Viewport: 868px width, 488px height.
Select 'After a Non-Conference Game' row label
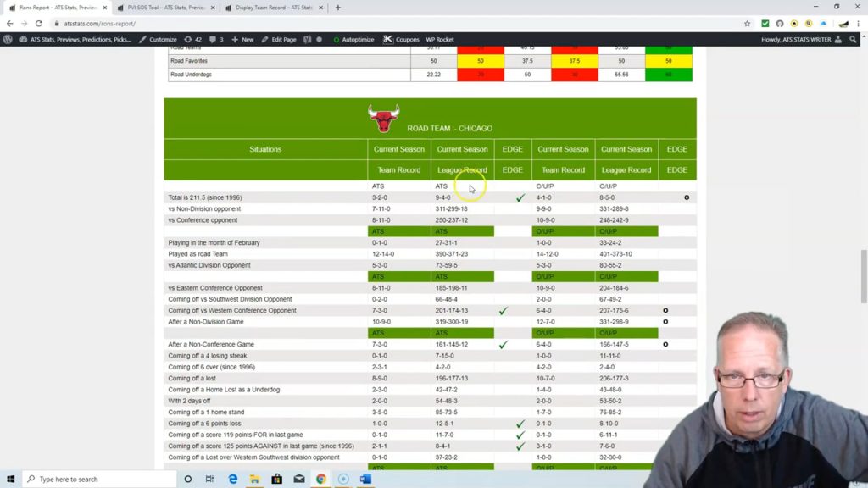point(211,344)
